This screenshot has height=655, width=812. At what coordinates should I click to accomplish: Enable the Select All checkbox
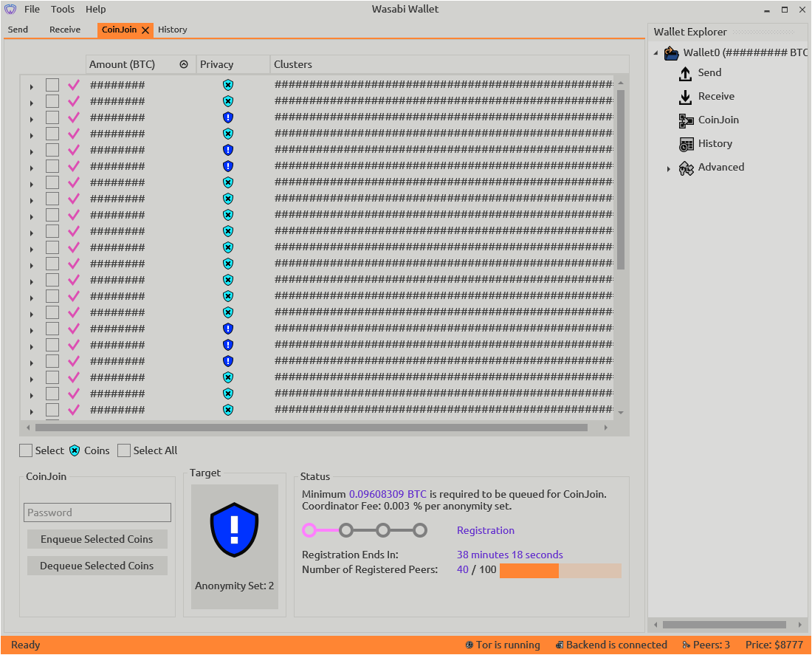pyautogui.click(x=124, y=450)
